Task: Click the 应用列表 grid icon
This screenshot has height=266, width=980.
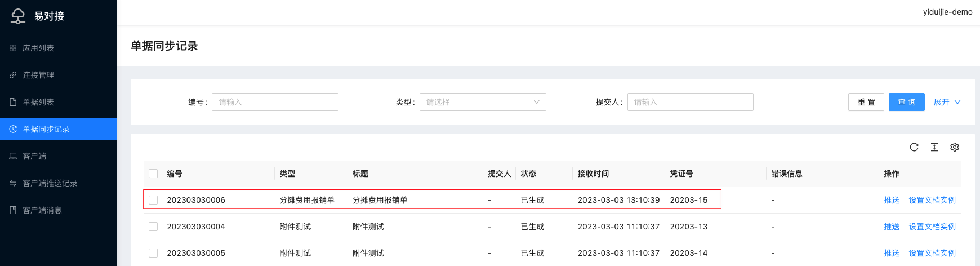Action: pos(13,48)
